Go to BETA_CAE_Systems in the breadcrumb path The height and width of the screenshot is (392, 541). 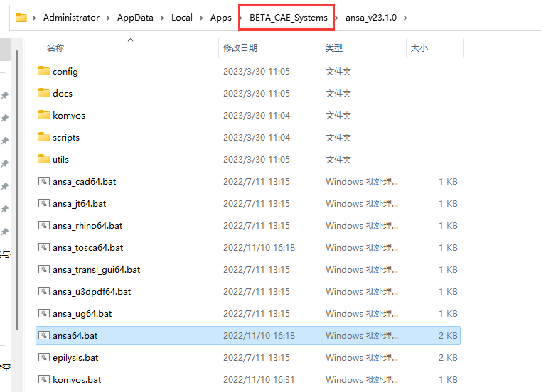[x=289, y=18]
